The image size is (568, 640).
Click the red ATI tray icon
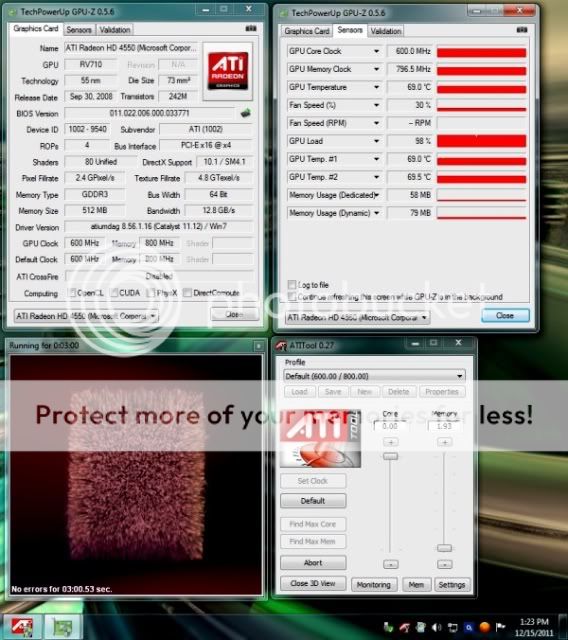pyautogui.click(x=404, y=627)
